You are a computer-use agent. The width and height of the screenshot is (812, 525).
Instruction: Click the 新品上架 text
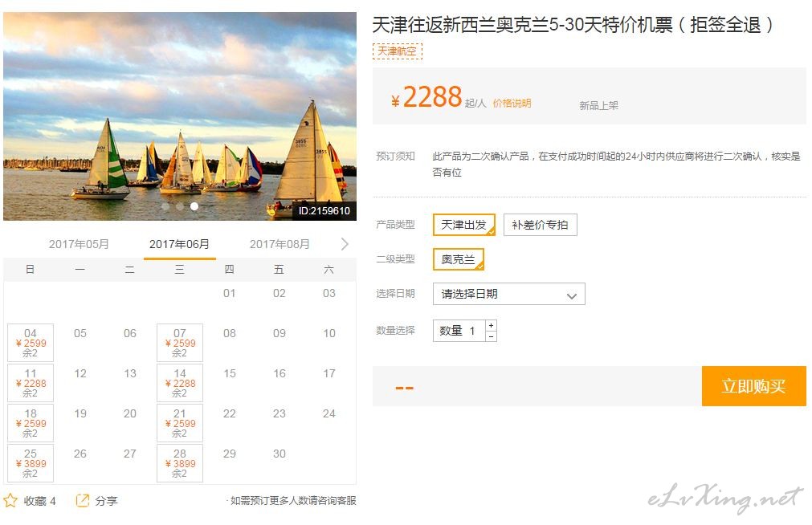click(x=598, y=106)
